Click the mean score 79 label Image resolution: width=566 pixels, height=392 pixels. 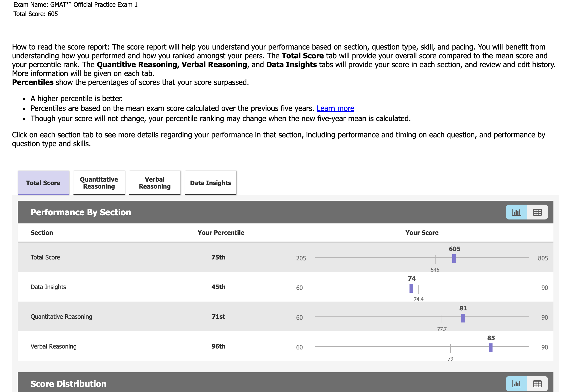point(450,358)
